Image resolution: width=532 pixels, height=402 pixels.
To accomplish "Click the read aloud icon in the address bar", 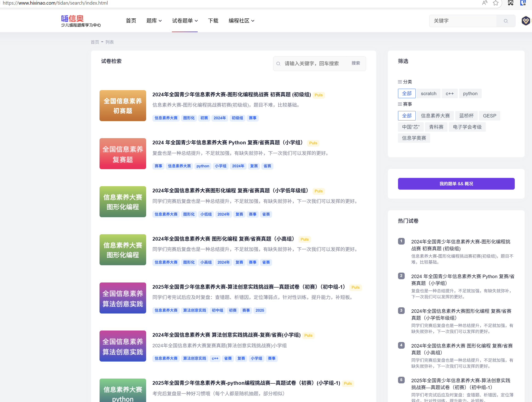I will (485, 3).
